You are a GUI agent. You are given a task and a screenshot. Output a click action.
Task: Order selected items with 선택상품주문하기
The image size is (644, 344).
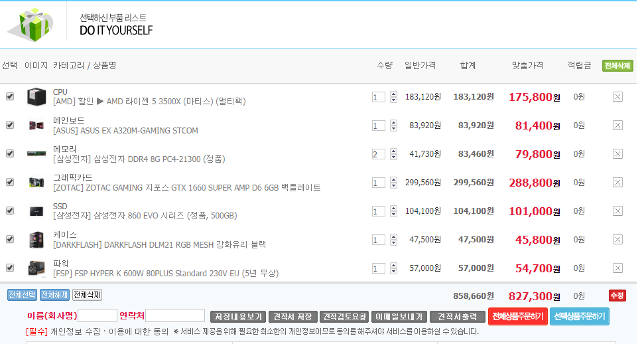coord(579,316)
